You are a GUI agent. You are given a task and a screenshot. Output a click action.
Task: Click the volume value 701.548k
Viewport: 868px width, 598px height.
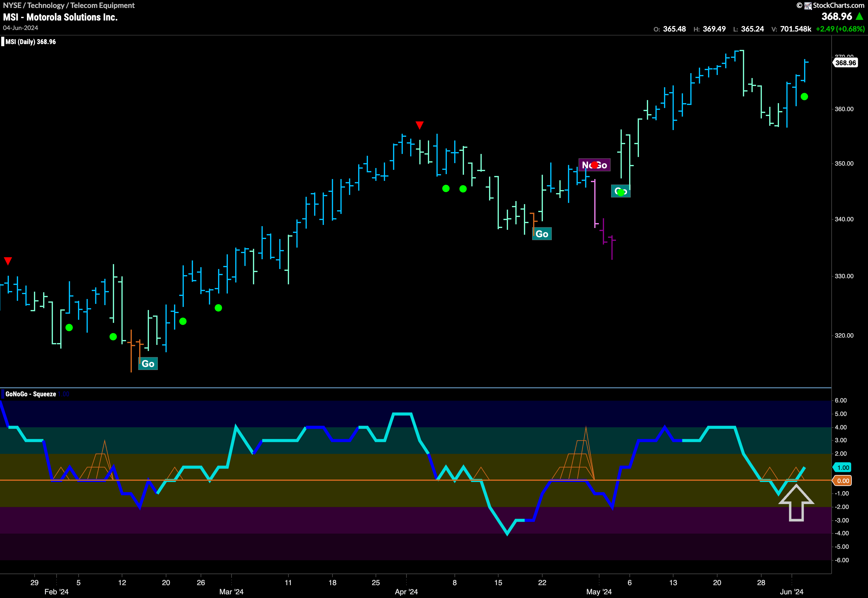(795, 29)
